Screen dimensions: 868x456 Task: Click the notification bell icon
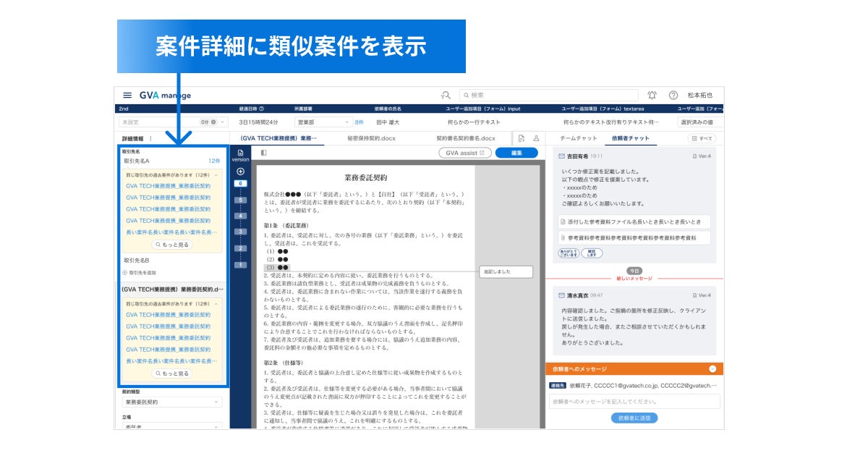coord(652,95)
